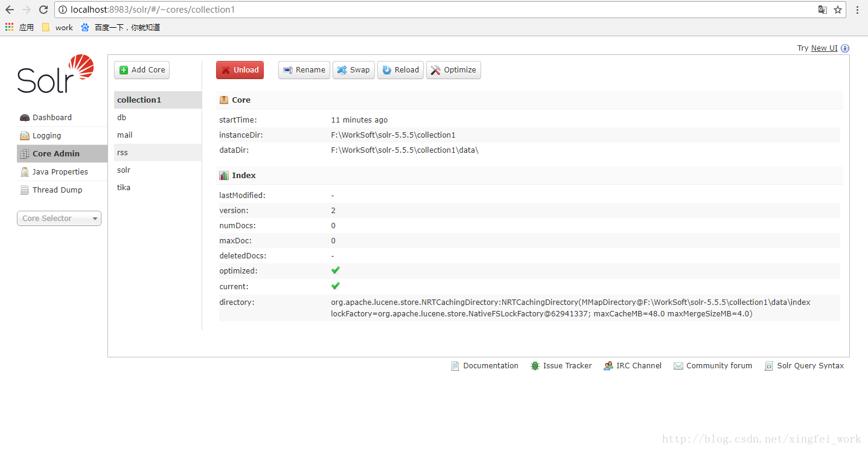Open the work bookmarks folder
Image resolution: width=868 pixels, height=451 pixels.
(57, 27)
